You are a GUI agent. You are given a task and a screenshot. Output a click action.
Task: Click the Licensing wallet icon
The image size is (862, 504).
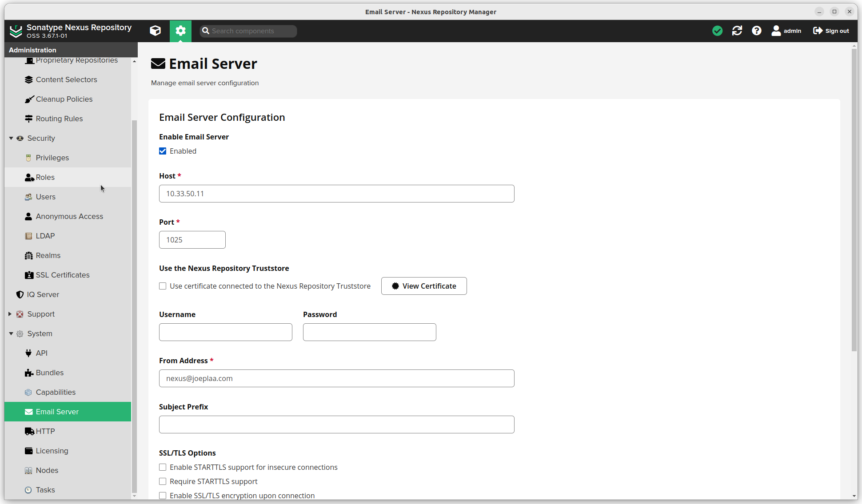coord(29,451)
